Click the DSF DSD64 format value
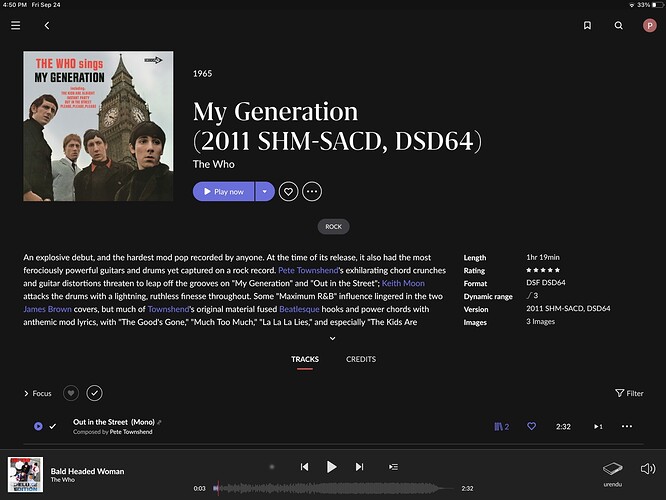 coord(546,282)
